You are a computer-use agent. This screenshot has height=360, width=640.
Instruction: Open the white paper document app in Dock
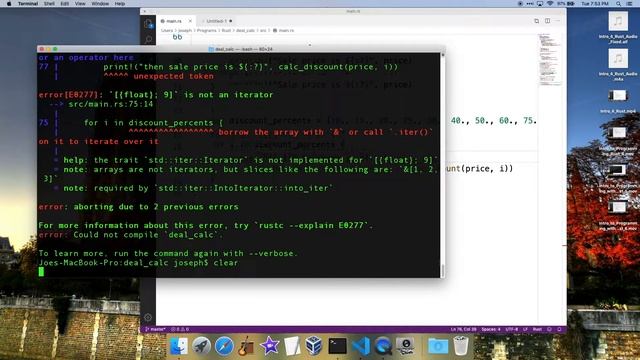[x=292, y=346]
